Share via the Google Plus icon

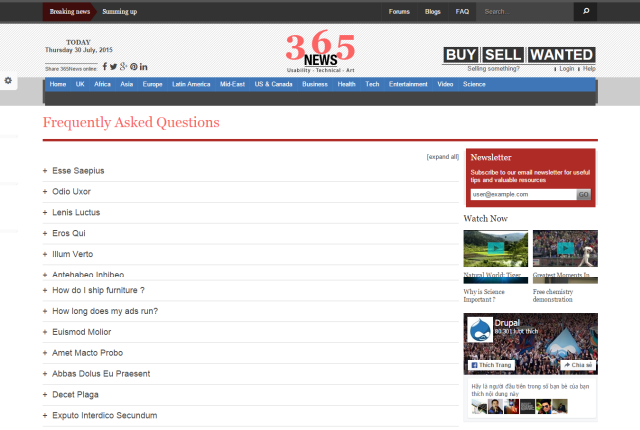tap(123, 67)
